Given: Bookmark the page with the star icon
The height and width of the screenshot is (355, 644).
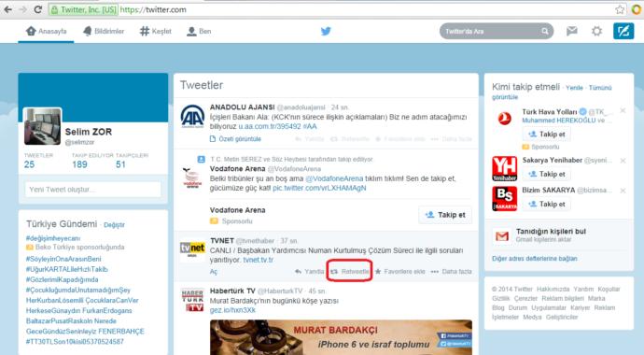Looking at the screenshot, I should pos(620,9).
